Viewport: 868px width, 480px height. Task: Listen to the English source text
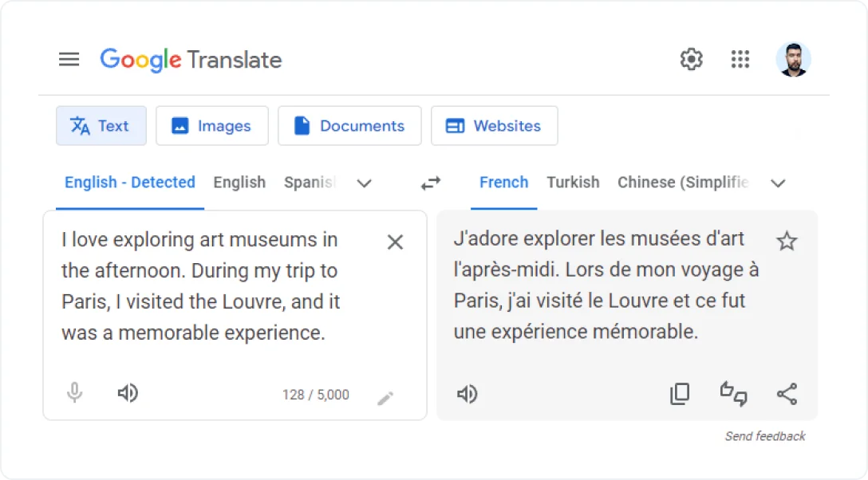point(128,393)
